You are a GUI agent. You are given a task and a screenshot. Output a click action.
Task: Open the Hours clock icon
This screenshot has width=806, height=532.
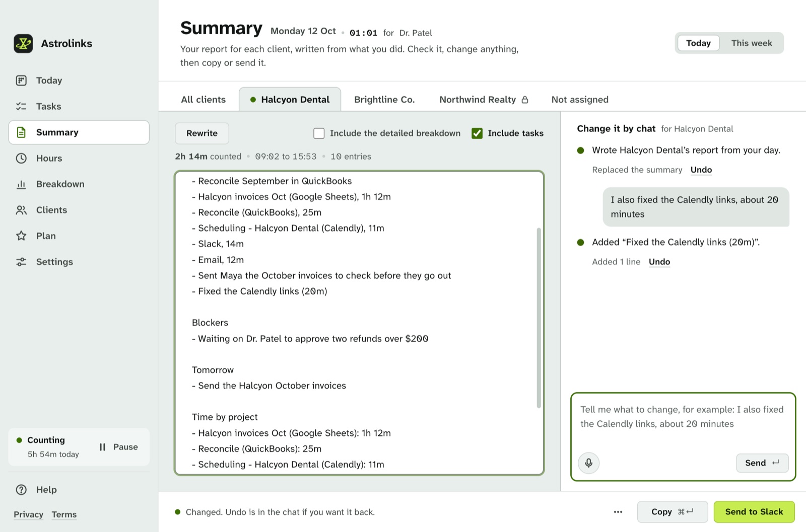click(x=21, y=158)
